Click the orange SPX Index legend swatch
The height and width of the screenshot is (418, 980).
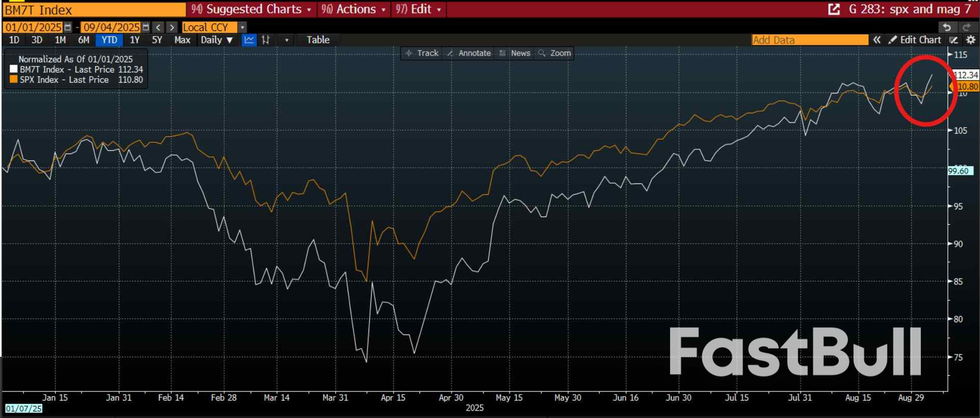pos(14,79)
